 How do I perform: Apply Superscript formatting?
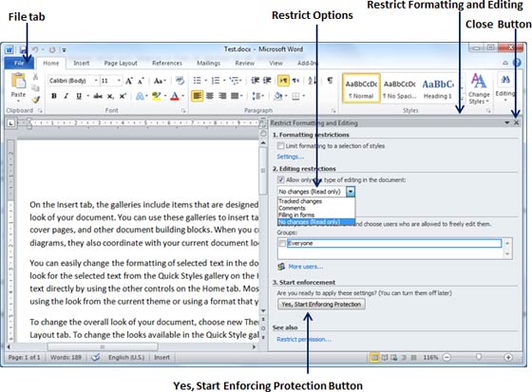click(123, 96)
